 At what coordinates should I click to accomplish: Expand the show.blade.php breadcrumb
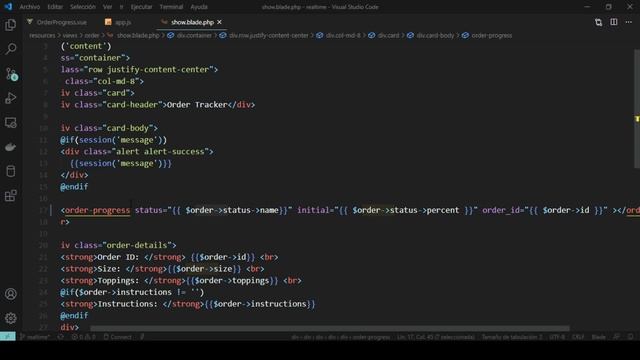click(138, 36)
